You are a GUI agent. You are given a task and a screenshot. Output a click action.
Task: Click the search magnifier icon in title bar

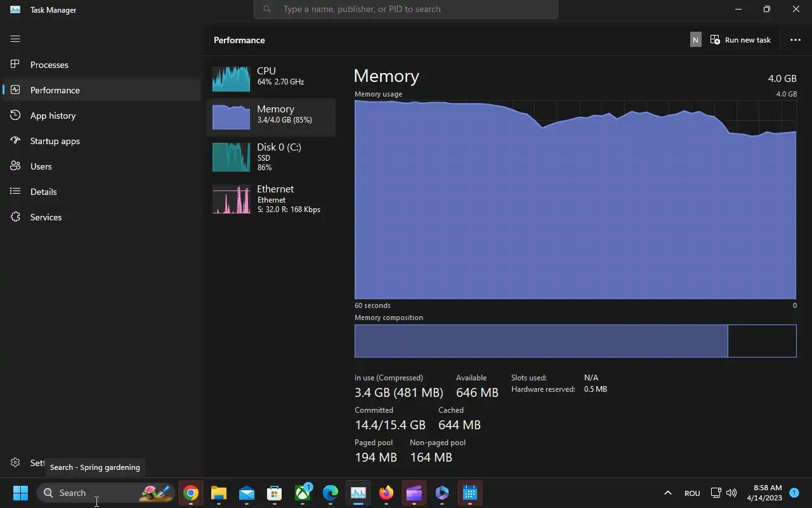pos(267,9)
